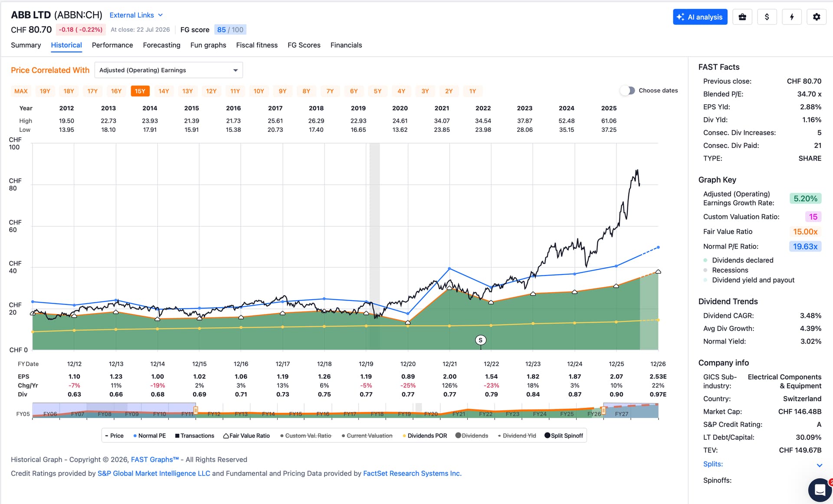Select the 15Y time range
Screen dimensions: 833x504
pyautogui.click(x=140, y=91)
